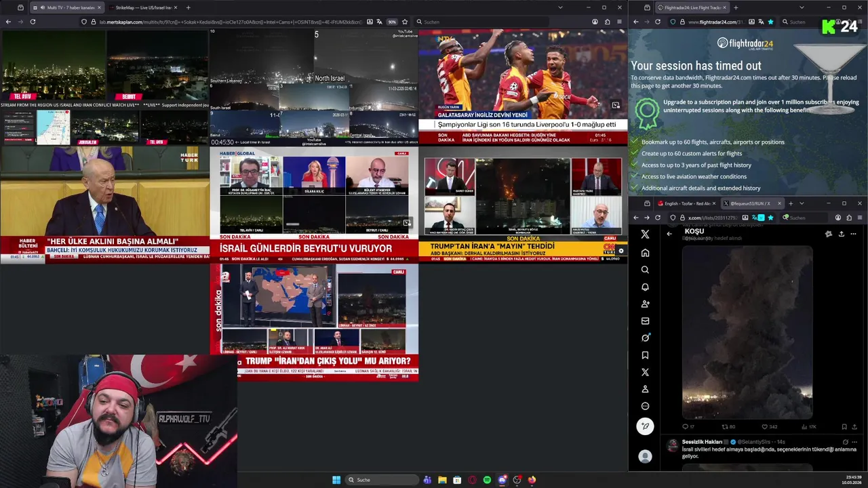Viewport: 868px width, 488px height.
Task: Open settings gear on CNN Türk stream
Action: (x=620, y=251)
